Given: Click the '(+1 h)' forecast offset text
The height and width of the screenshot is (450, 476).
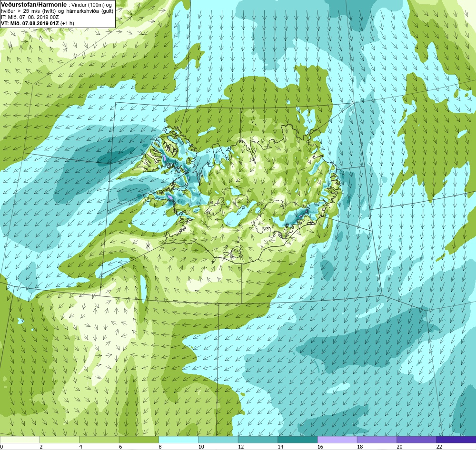Looking at the screenshot, I should pos(67,23).
